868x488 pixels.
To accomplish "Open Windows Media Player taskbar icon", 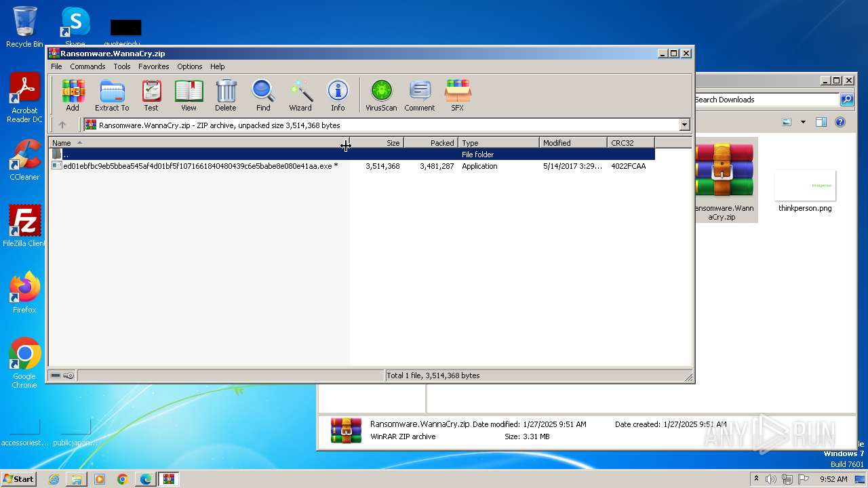I will (100, 479).
